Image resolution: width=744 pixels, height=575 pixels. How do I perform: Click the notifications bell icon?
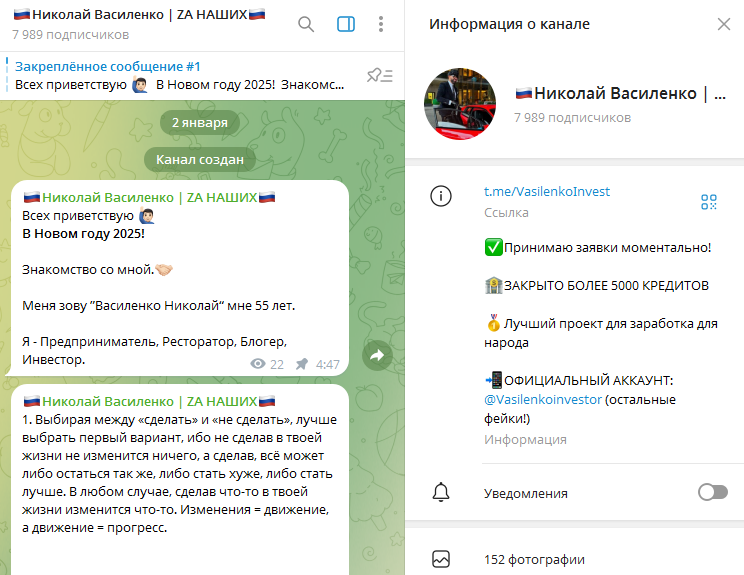(x=441, y=492)
